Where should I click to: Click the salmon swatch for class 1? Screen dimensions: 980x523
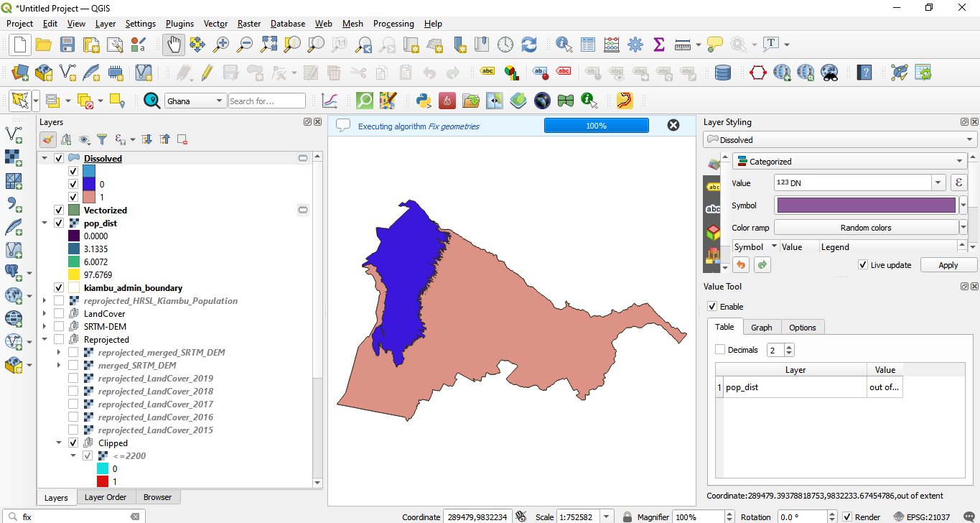89,198
